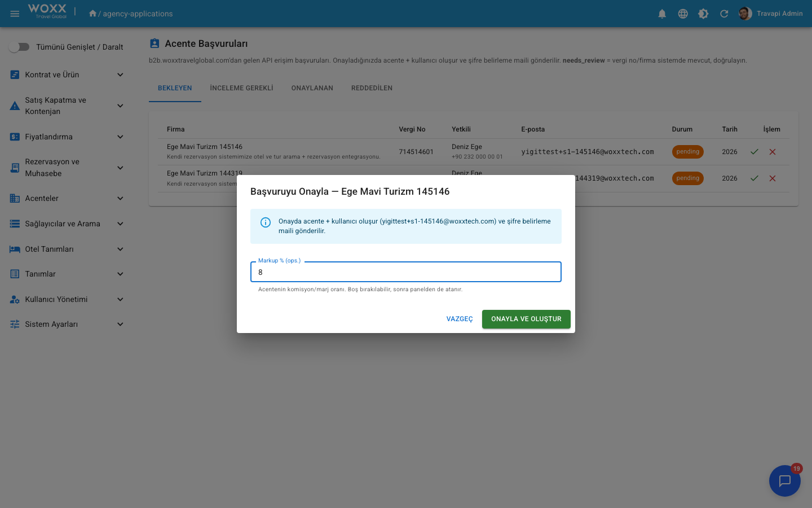812x508 pixels.
Task: Click the info icon in dialog alert
Action: (x=266, y=222)
